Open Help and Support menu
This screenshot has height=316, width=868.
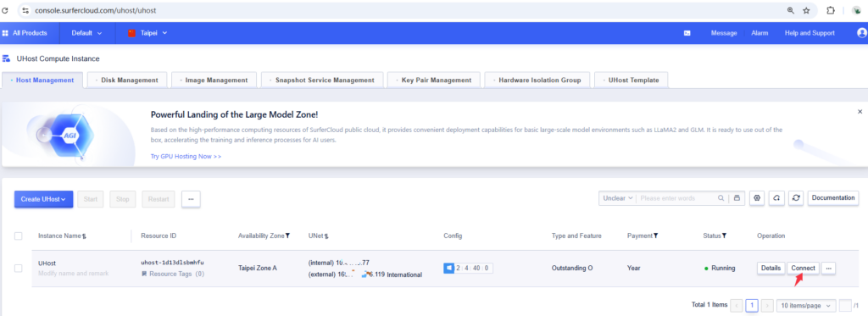(810, 33)
